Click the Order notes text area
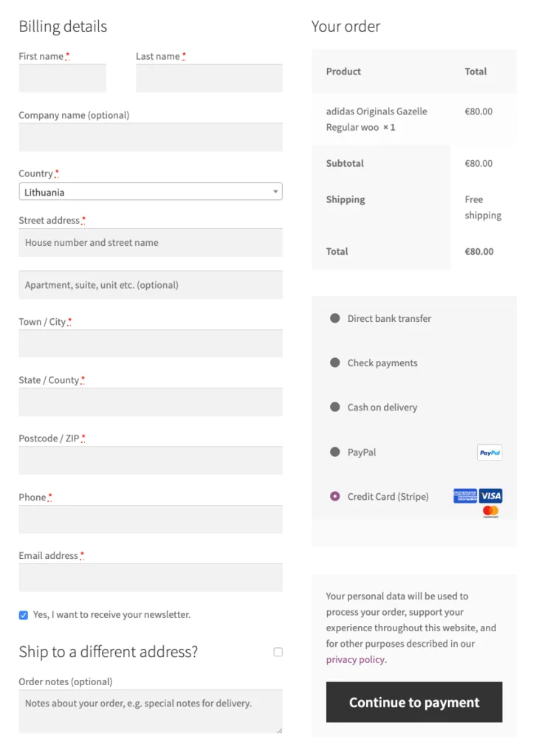The image size is (536, 756). point(151,711)
